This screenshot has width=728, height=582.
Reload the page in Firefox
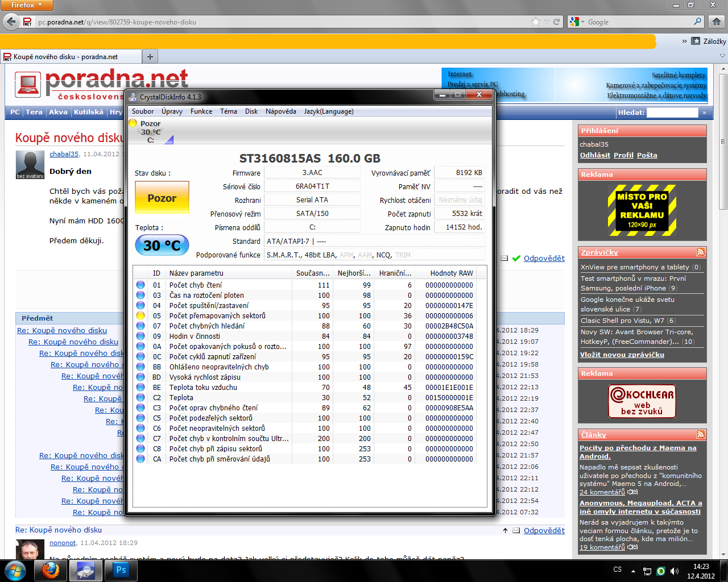pos(557,22)
